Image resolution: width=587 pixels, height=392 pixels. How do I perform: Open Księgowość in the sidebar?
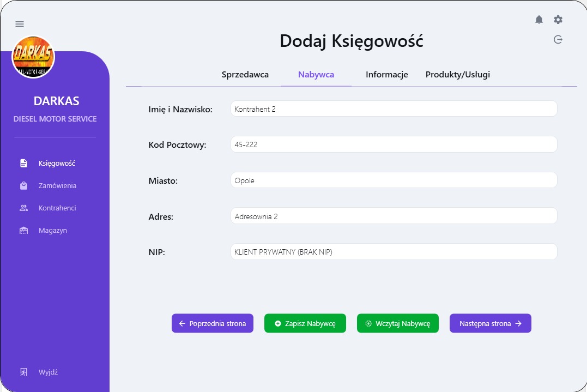[x=57, y=163]
